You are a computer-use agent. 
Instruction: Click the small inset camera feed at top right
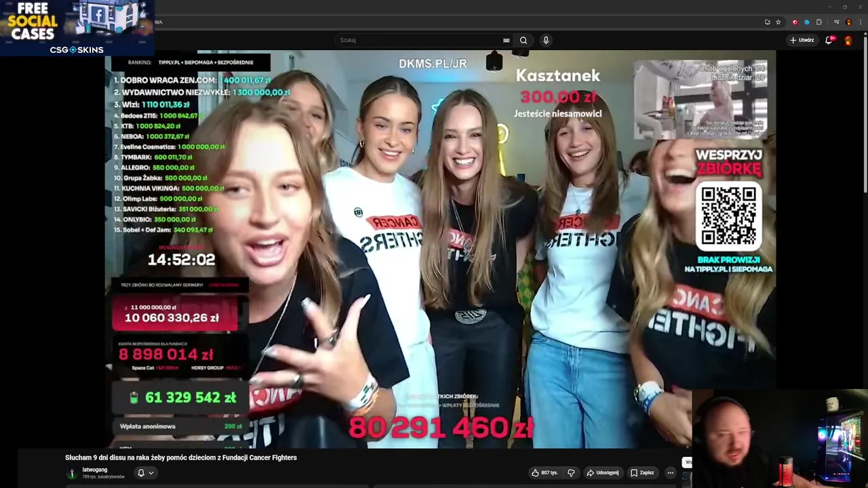(701, 100)
